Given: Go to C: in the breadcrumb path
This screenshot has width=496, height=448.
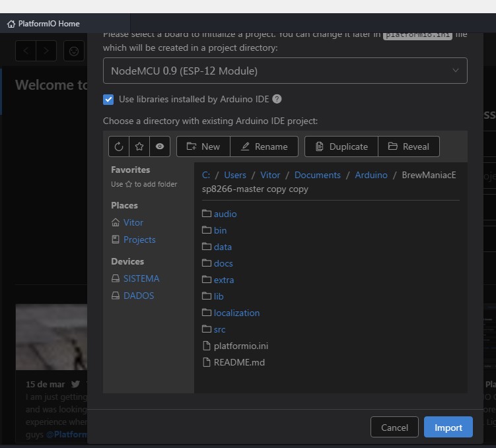Looking at the screenshot, I should pos(206,175).
